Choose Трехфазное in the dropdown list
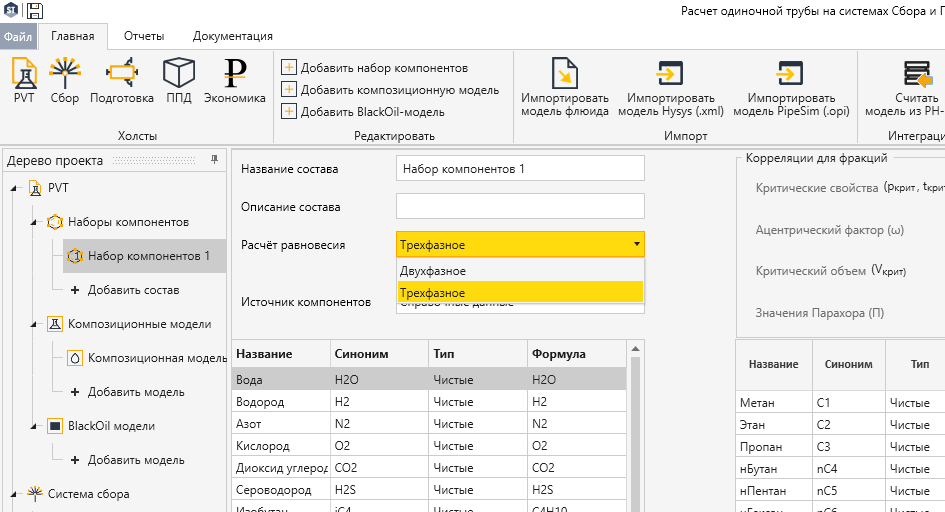945x512 pixels. [520, 293]
